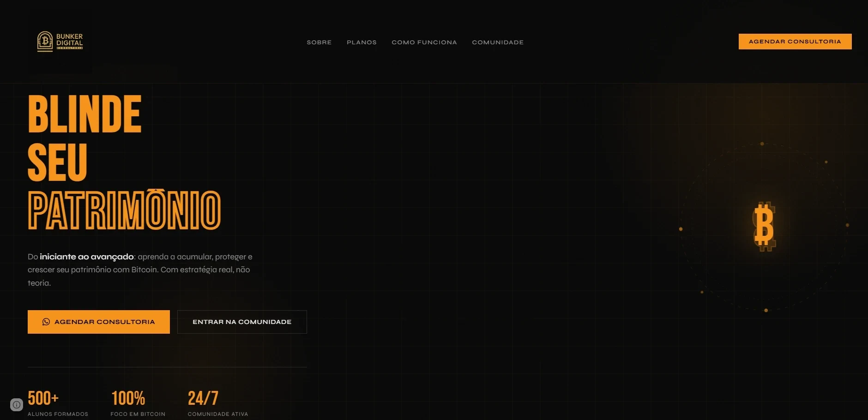
Task: Click the "Comunidade Ativa" label
Action: 218,414
